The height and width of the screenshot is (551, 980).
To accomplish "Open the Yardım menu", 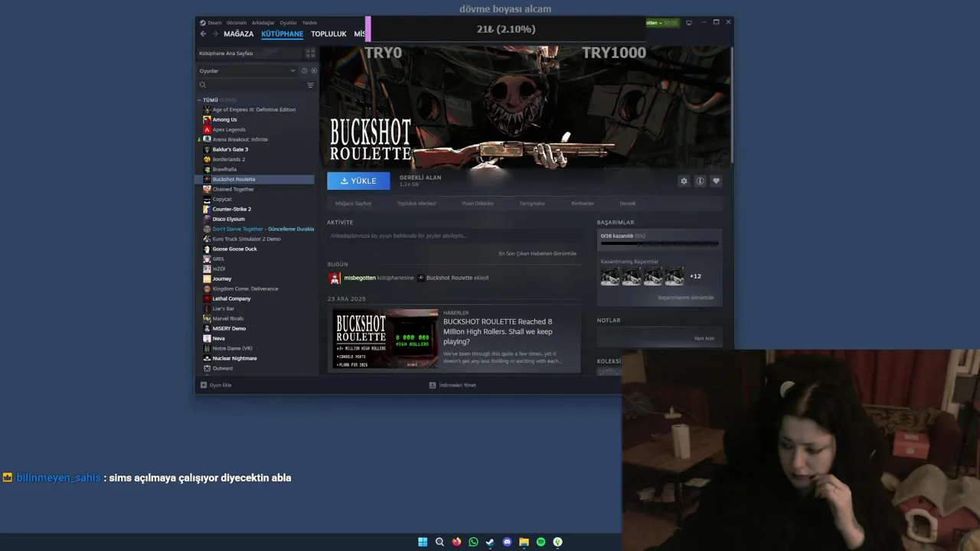I will [309, 22].
